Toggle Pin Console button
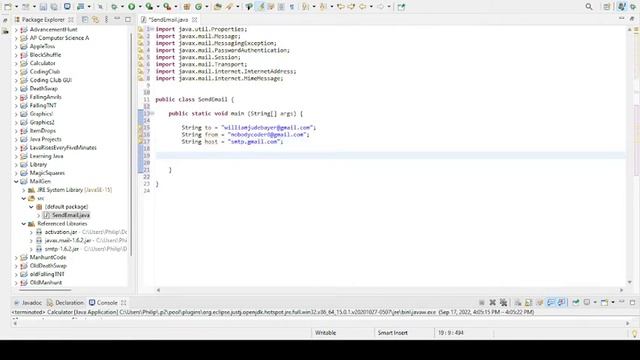Image resolution: width=640 pixels, height=360 pixels. point(576,302)
